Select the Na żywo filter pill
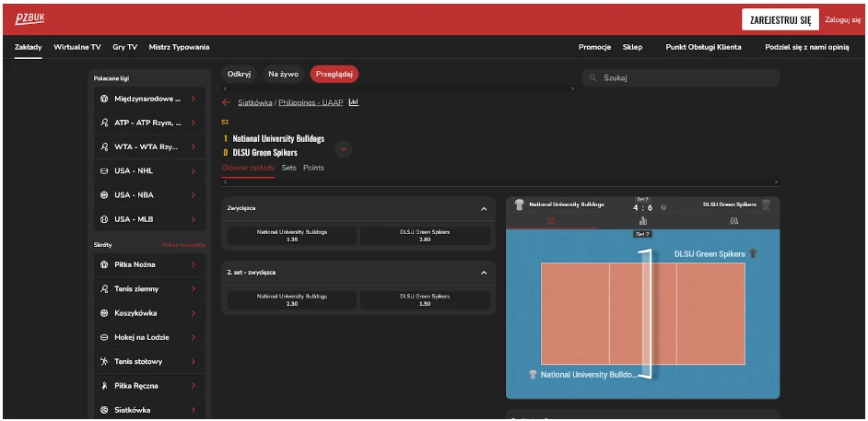The image size is (868, 421). click(284, 74)
